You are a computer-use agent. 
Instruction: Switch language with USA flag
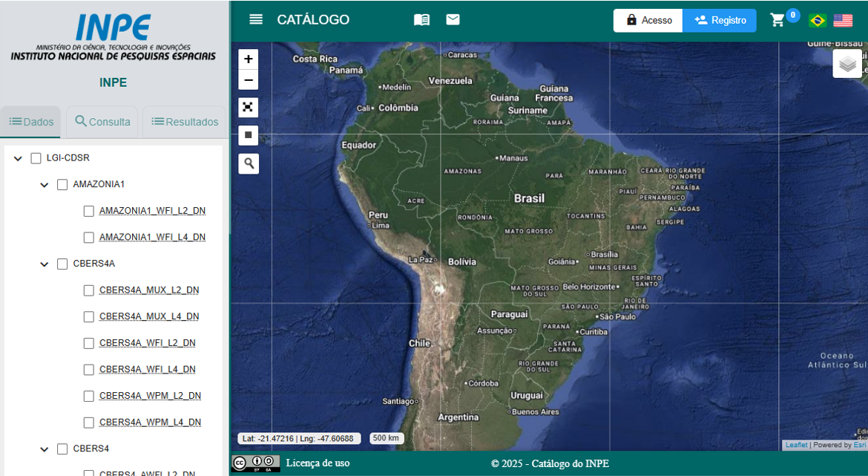[843, 21]
